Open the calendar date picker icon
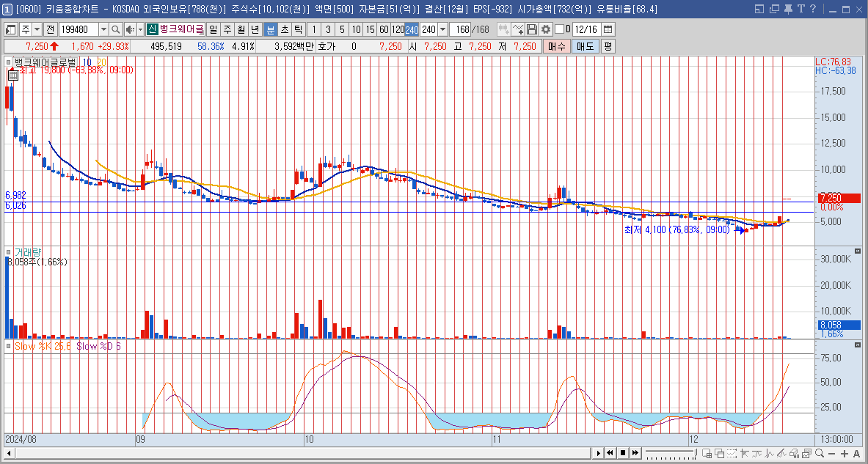The height and width of the screenshot is (464, 868). coord(608,29)
